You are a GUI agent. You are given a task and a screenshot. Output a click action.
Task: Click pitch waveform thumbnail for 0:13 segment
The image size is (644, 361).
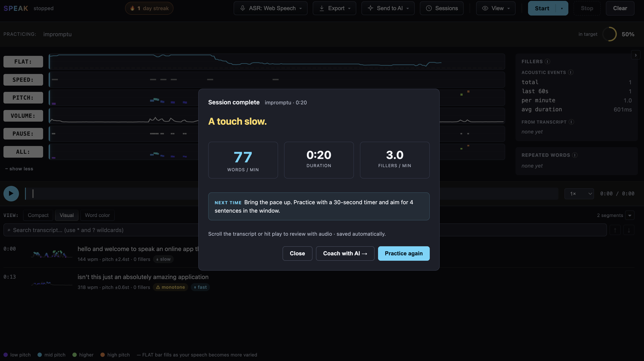pos(52,283)
